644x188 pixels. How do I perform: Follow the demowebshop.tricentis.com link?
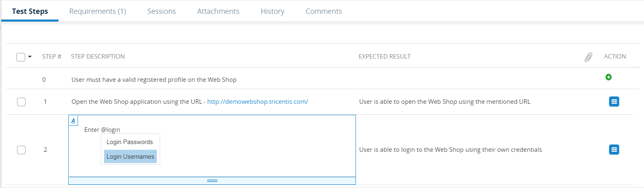pyautogui.click(x=258, y=102)
